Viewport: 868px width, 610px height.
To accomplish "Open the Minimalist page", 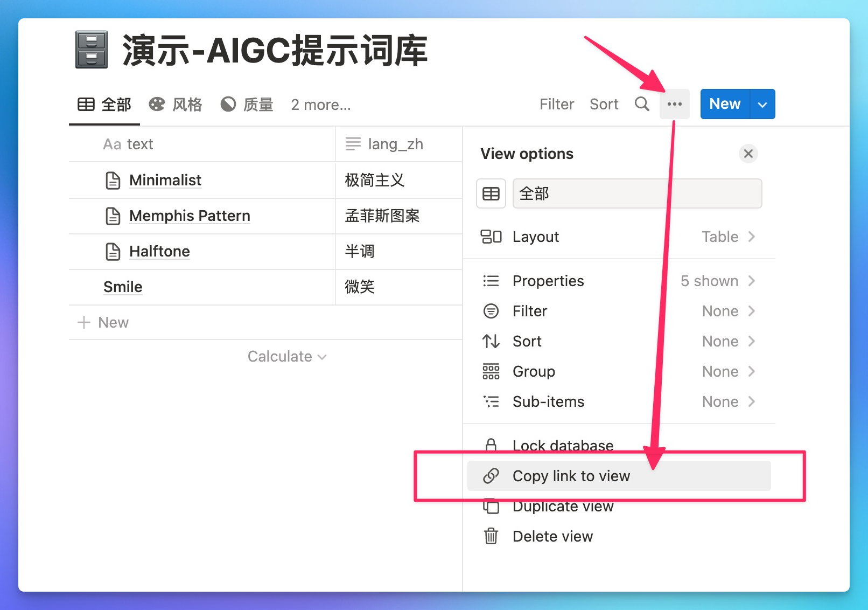I will [165, 180].
